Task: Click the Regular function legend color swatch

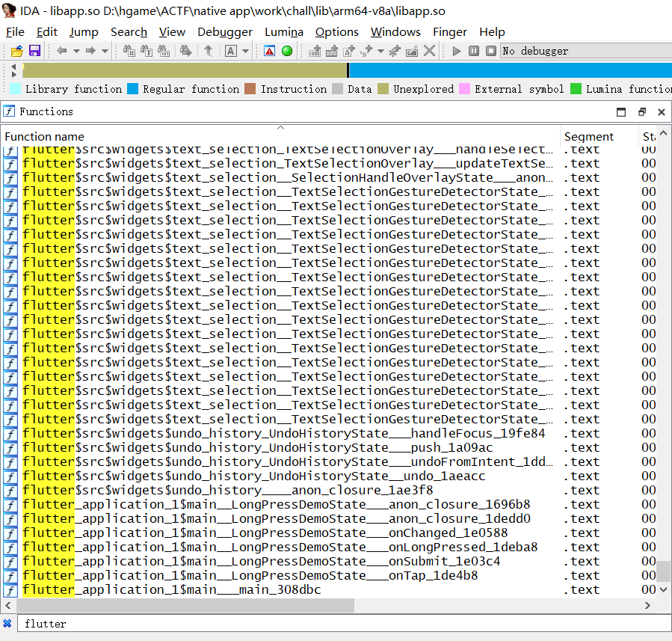Action: pos(133,89)
